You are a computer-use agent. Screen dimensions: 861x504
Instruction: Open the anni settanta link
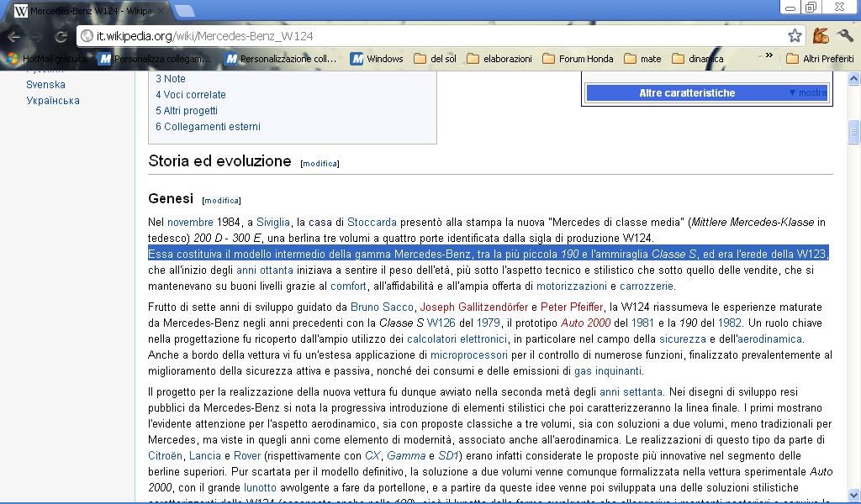[631, 391]
